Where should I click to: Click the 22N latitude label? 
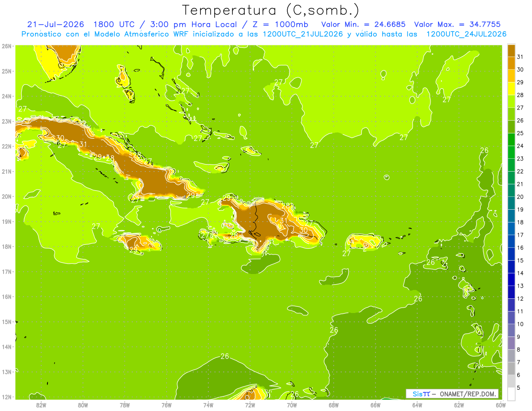[x=6, y=146]
